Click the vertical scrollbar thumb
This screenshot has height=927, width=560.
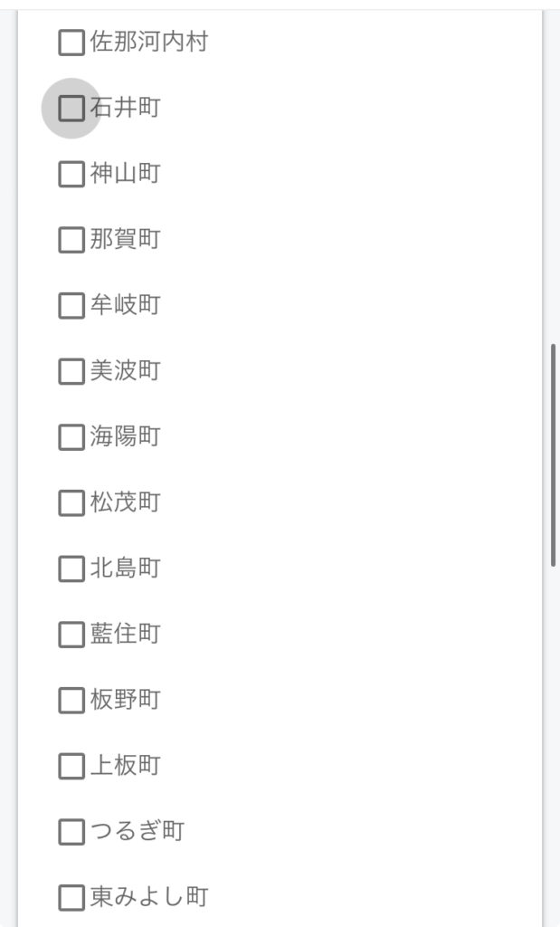click(x=553, y=455)
